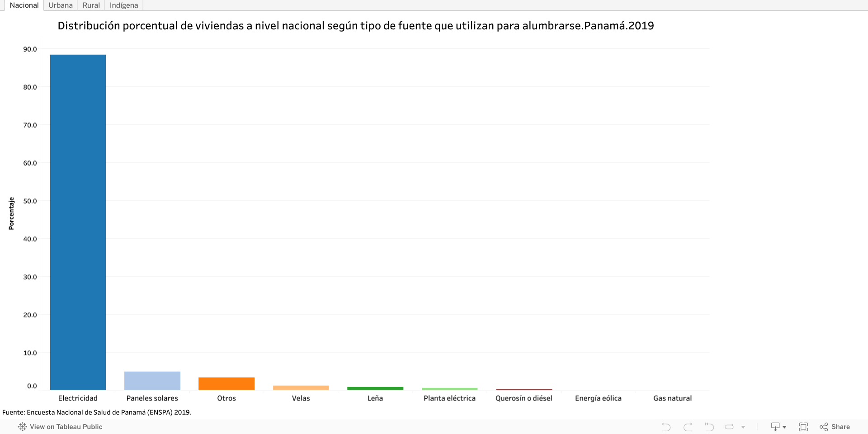
Task: Open View on Tableau Public link
Action: click(66, 427)
